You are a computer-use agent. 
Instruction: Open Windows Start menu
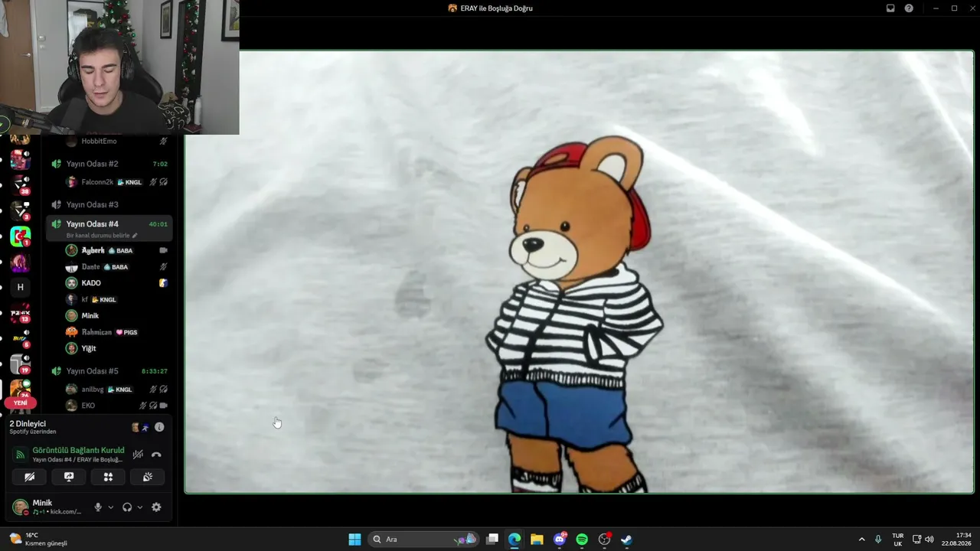coord(354,540)
